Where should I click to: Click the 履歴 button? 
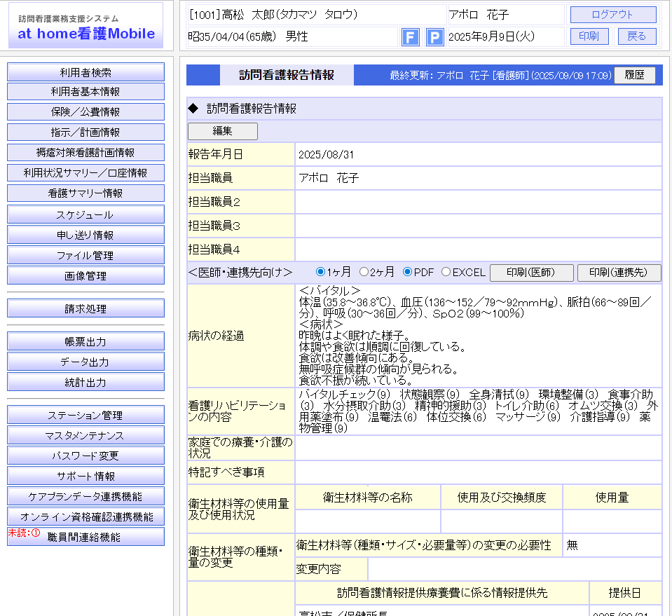pos(634,75)
